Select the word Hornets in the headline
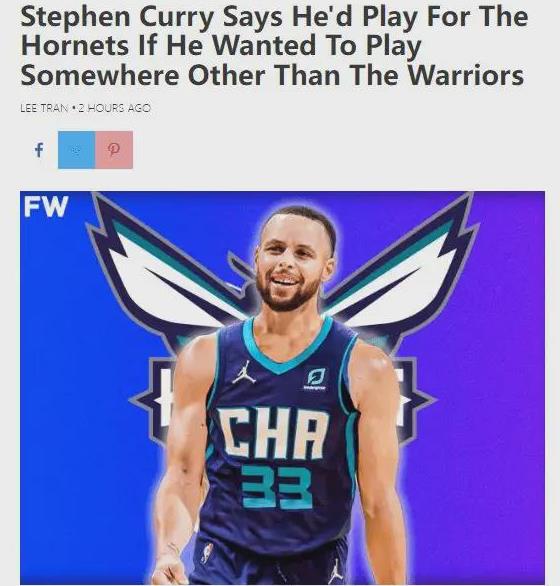Image resolution: width=560 pixels, height=586 pixels. (75, 46)
